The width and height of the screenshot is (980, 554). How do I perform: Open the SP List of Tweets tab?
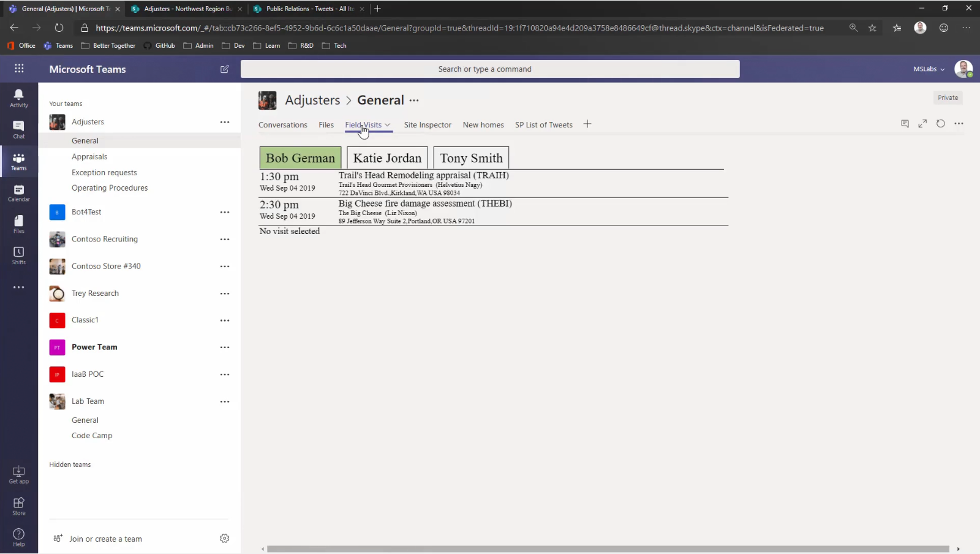544,125
